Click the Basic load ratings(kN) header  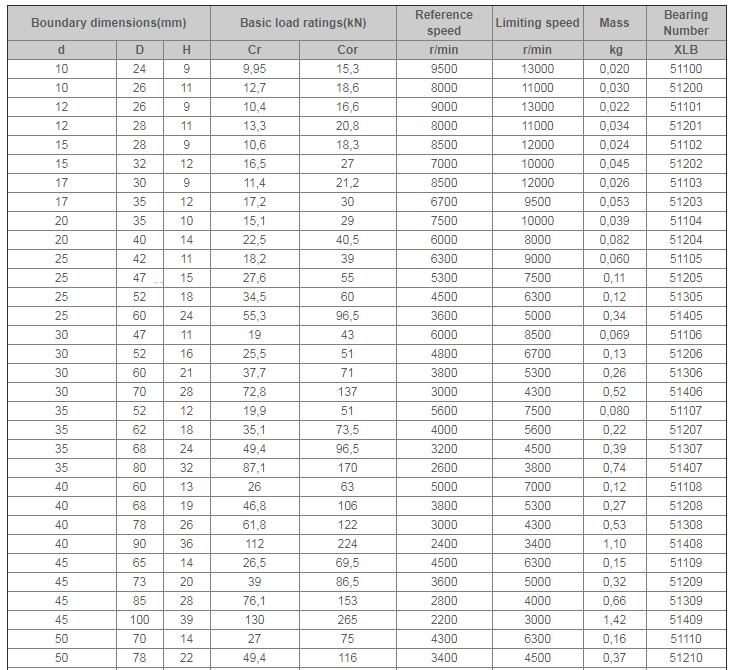[x=304, y=23]
